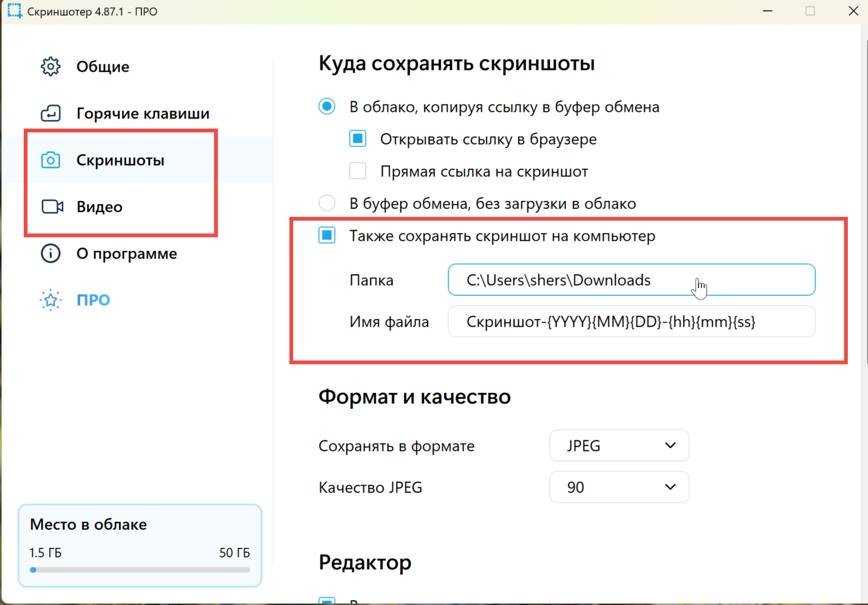Image resolution: width=868 pixels, height=605 pixels.
Task: Click the gear icon next to Общие
Action: (50, 66)
